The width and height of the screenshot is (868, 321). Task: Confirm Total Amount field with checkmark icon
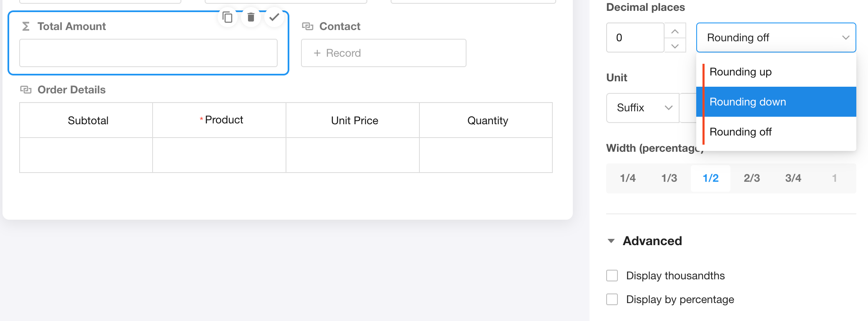pos(274,17)
